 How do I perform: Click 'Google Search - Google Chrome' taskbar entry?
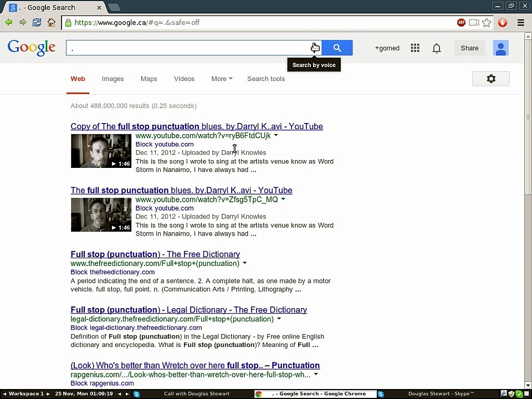(x=315, y=394)
